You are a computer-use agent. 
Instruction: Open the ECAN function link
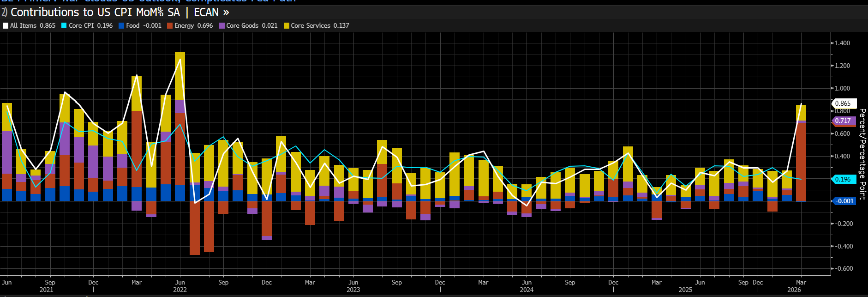(x=206, y=12)
